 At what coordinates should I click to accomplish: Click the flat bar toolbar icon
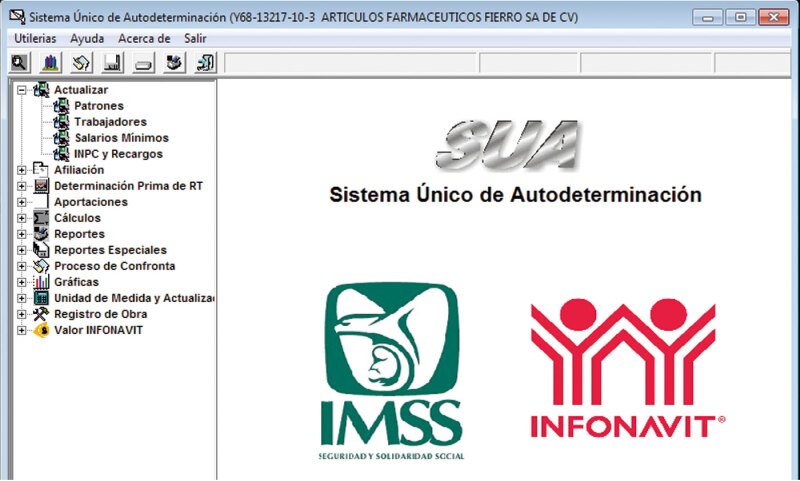(x=143, y=63)
